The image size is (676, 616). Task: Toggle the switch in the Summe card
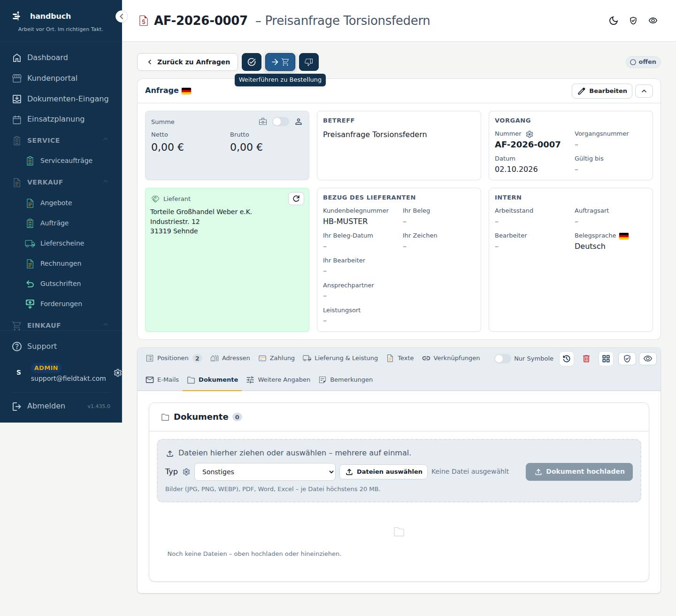coord(281,122)
